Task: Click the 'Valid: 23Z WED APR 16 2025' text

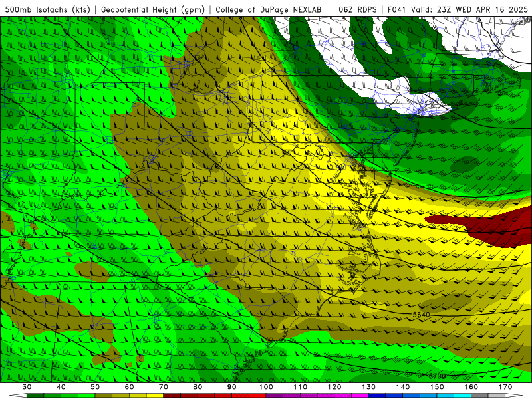Action: [469, 10]
